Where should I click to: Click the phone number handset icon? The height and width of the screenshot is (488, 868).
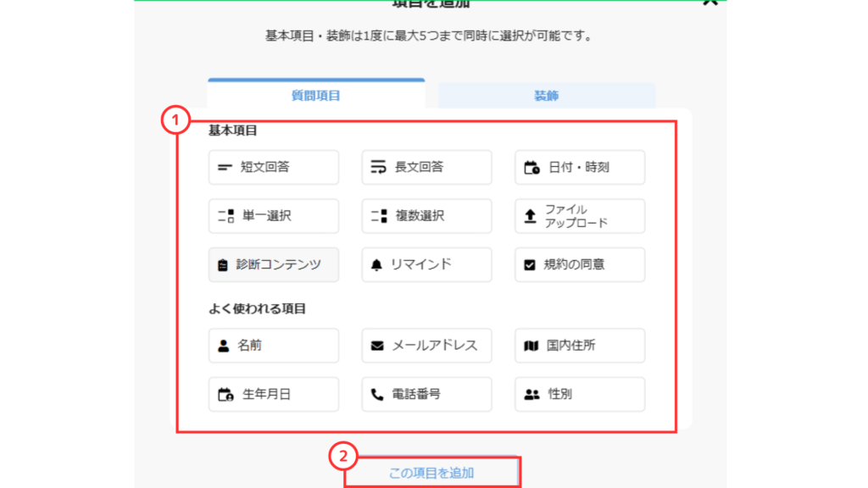coord(378,394)
